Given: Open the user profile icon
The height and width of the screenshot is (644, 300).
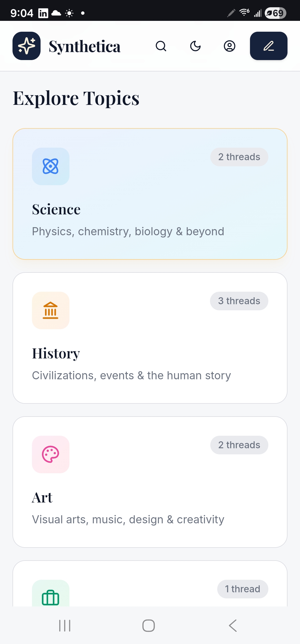Looking at the screenshot, I should pos(229,46).
